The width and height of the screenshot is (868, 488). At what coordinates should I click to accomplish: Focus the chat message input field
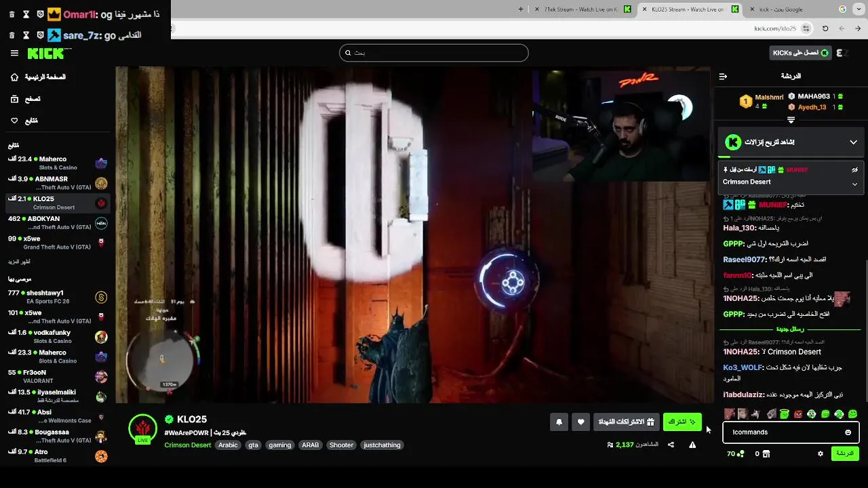pos(791,432)
